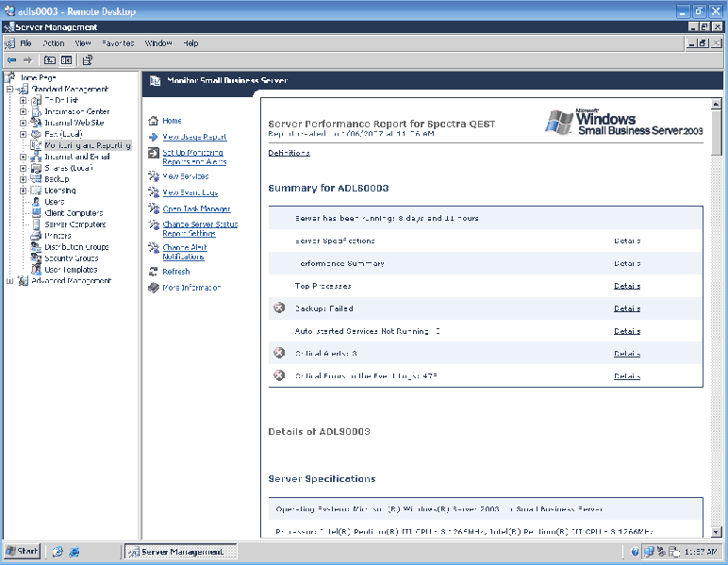
Task: Click the Change Alert Notifications icon
Action: tap(153, 247)
